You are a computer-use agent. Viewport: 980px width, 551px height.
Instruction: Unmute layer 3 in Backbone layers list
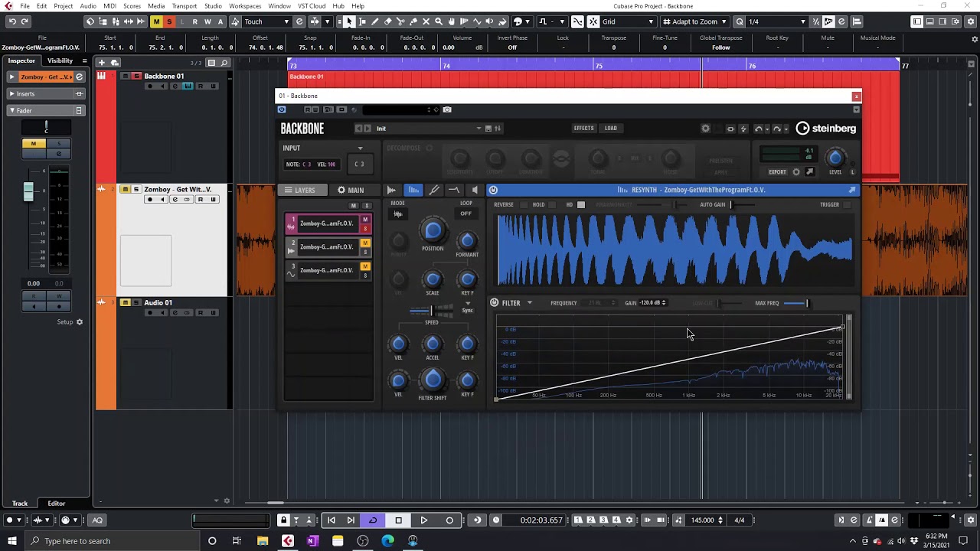[365, 266]
